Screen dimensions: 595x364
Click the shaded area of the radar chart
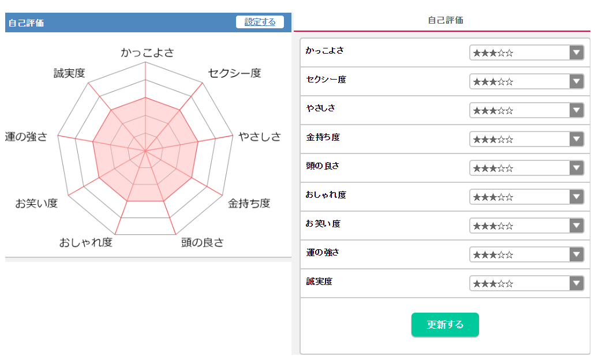tap(144, 150)
